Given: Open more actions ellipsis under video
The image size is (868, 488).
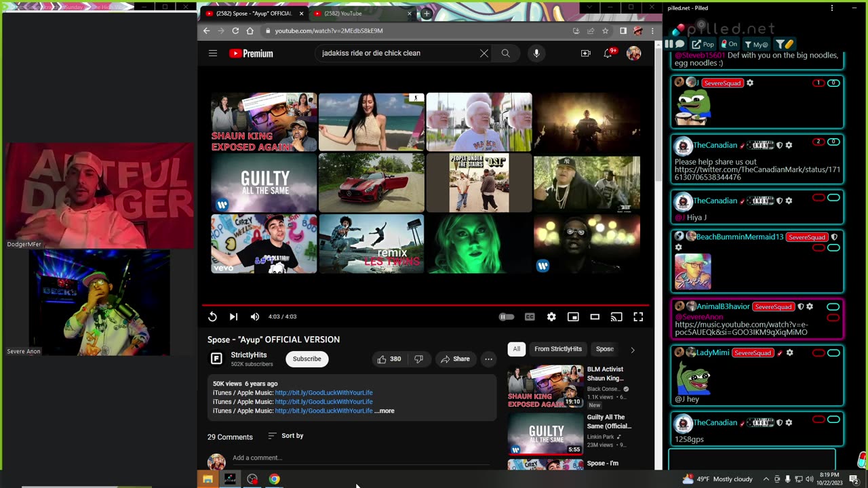Looking at the screenshot, I should click(488, 359).
